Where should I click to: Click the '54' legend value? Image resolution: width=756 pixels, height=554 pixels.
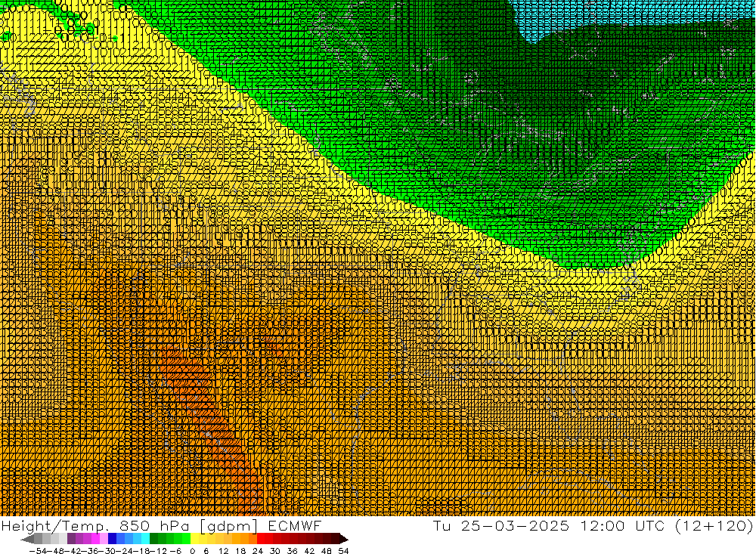(343, 551)
